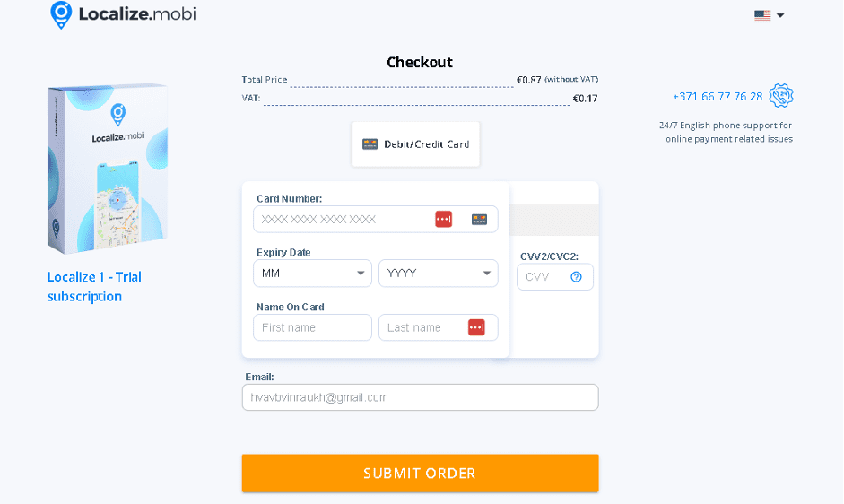Open the YYYY expiry year dropdown

click(439, 273)
